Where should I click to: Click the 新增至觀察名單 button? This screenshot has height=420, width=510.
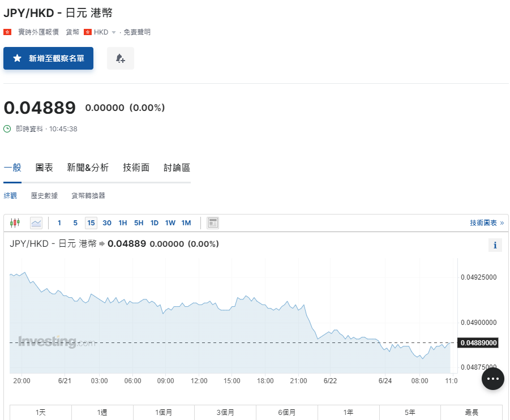coord(48,58)
